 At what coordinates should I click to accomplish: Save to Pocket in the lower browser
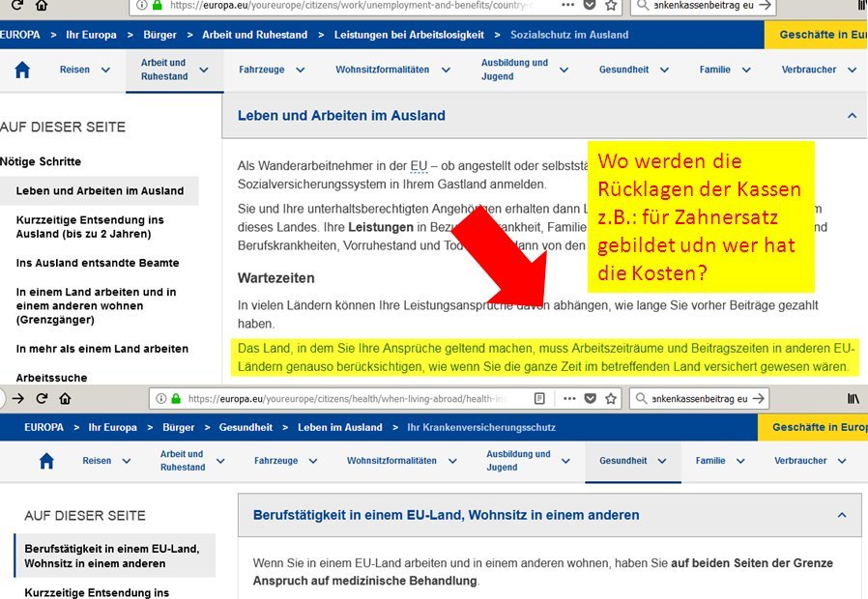pyautogui.click(x=591, y=398)
